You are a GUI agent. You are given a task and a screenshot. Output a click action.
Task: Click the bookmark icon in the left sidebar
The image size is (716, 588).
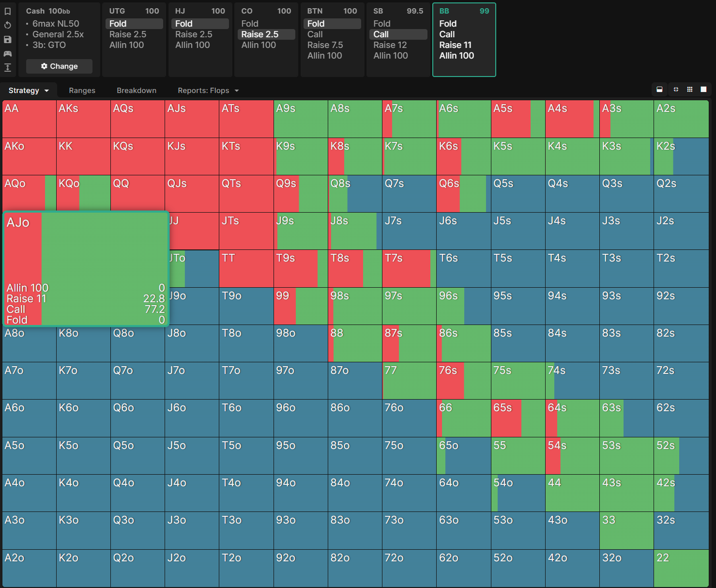pyautogui.click(x=8, y=11)
